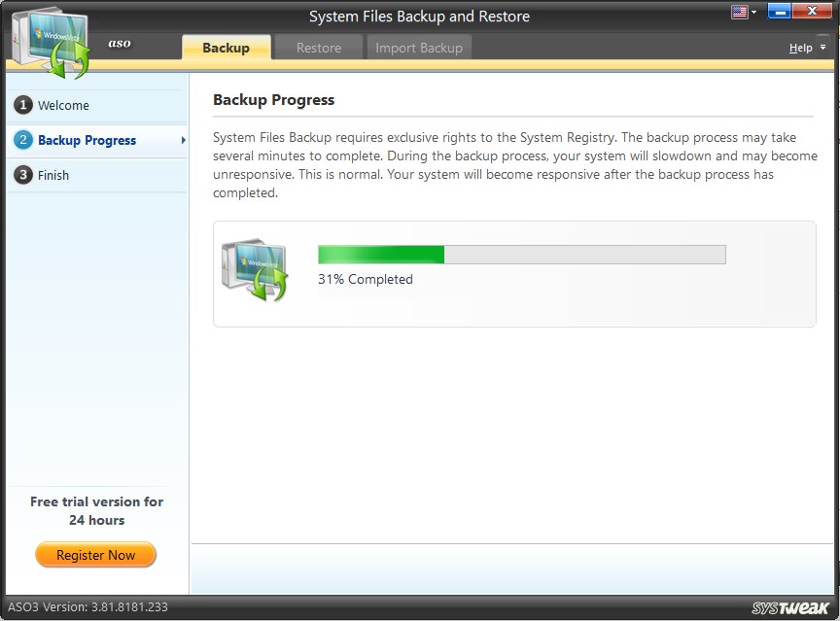Viewport: 840px width, 621px height.
Task: Click the step 1 circle next to Welcome
Action: (x=23, y=105)
